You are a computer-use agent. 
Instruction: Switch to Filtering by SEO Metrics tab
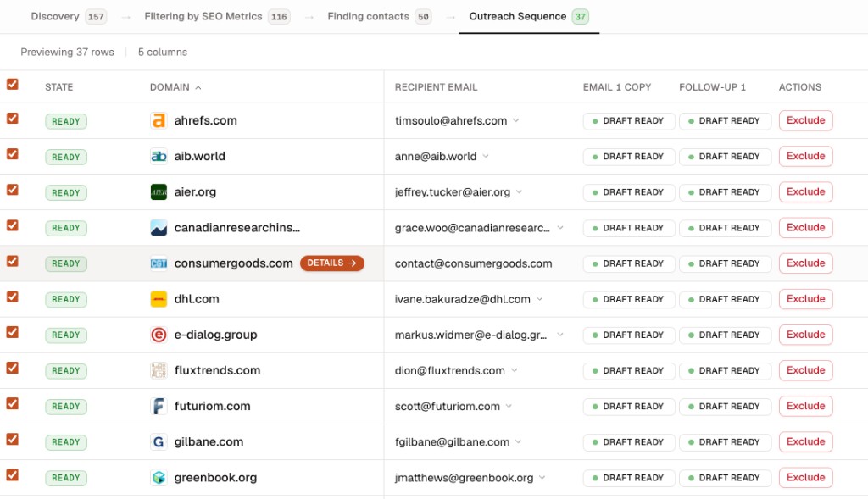217,17
